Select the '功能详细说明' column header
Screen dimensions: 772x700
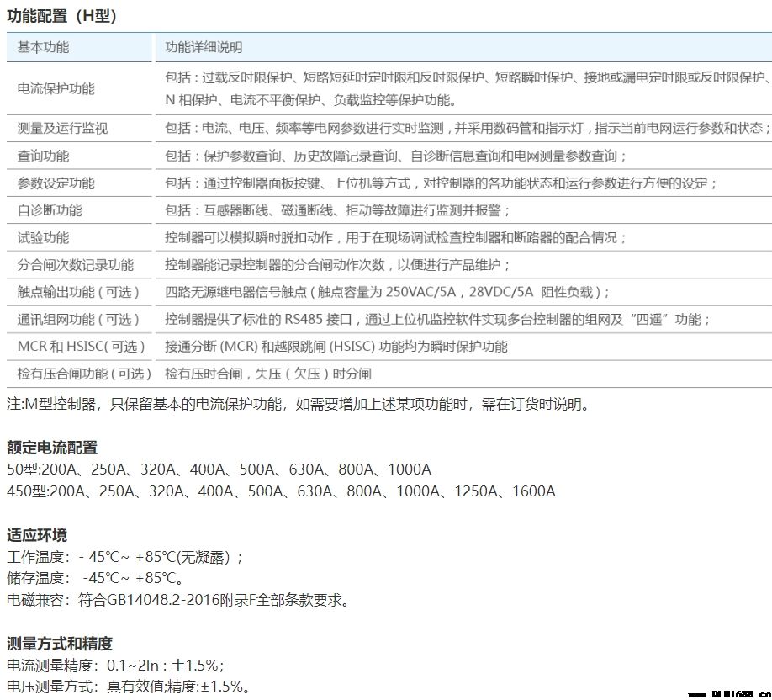tap(204, 47)
